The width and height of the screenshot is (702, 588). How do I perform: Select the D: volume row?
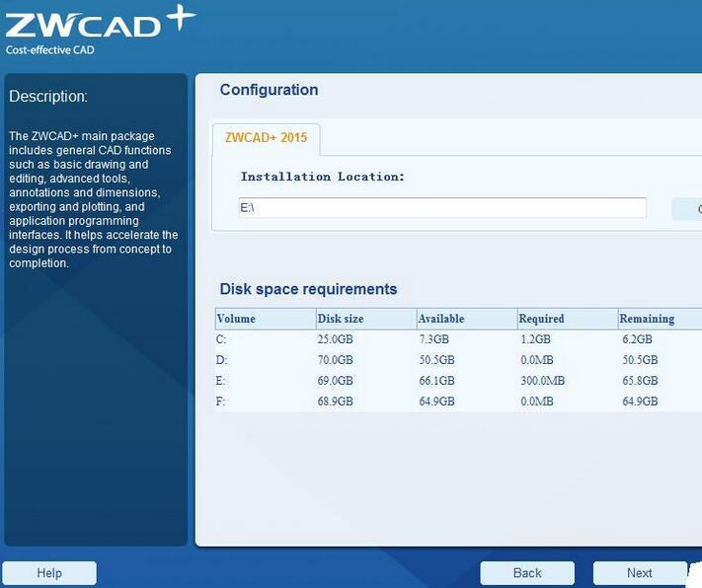coord(458,360)
